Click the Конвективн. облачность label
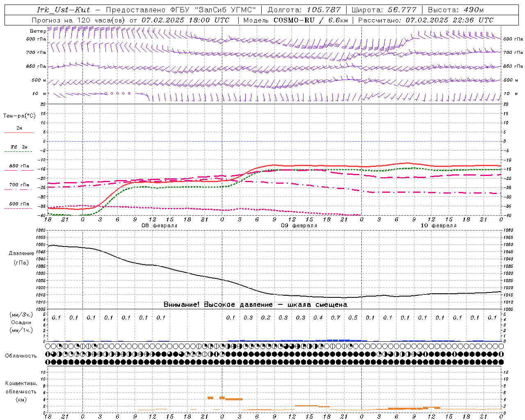The height and width of the screenshot is (420, 525). click(x=21, y=388)
